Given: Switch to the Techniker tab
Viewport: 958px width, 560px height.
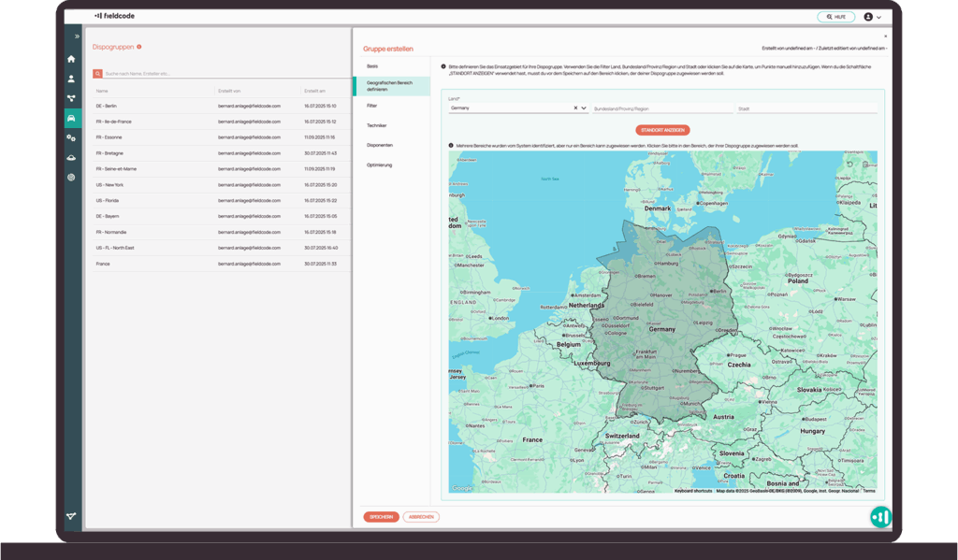Looking at the screenshot, I should 377,125.
